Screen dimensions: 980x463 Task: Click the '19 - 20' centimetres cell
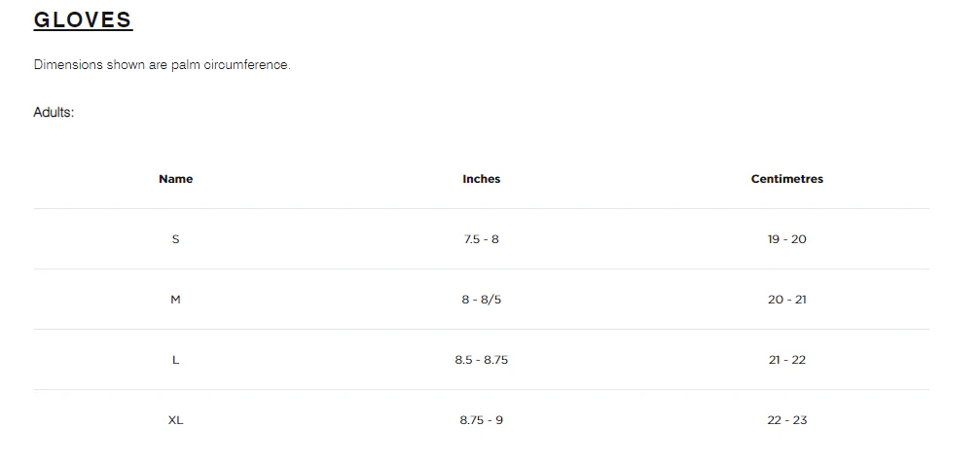tap(787, 239)
